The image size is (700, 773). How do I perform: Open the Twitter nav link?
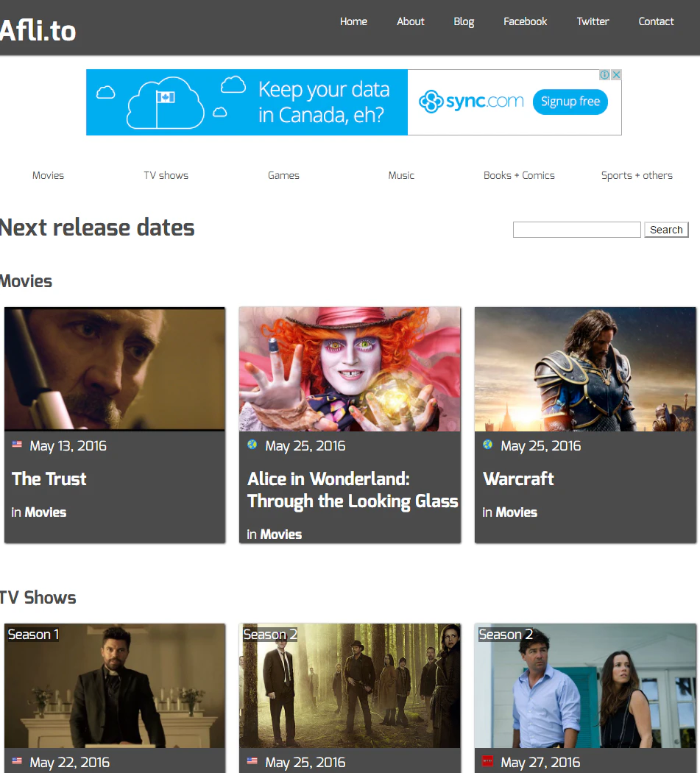(x=593, y=21)
